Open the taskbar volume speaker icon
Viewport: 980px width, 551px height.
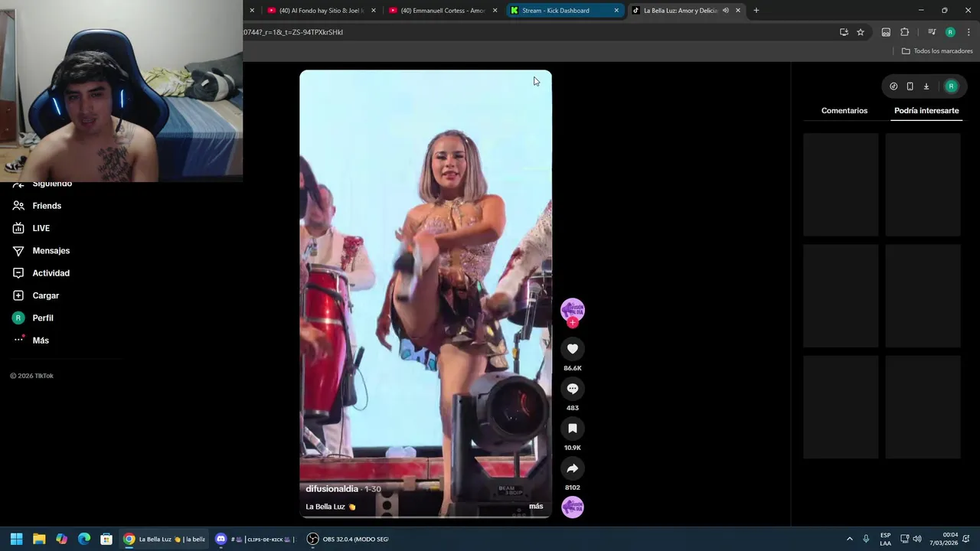pos(917,540)
